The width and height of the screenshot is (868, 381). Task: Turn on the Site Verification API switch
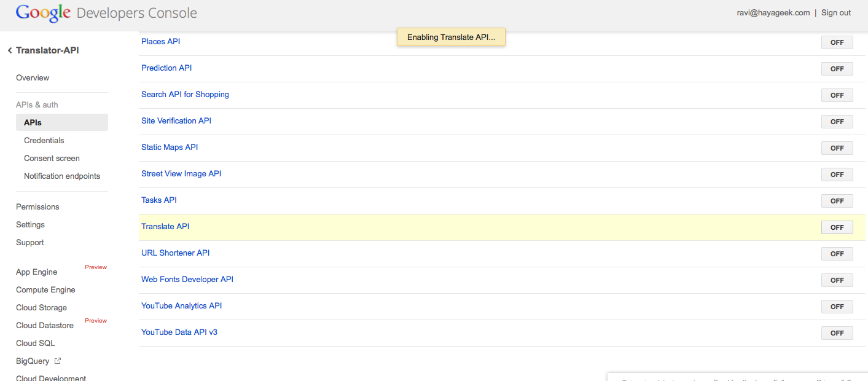point(837,122)
